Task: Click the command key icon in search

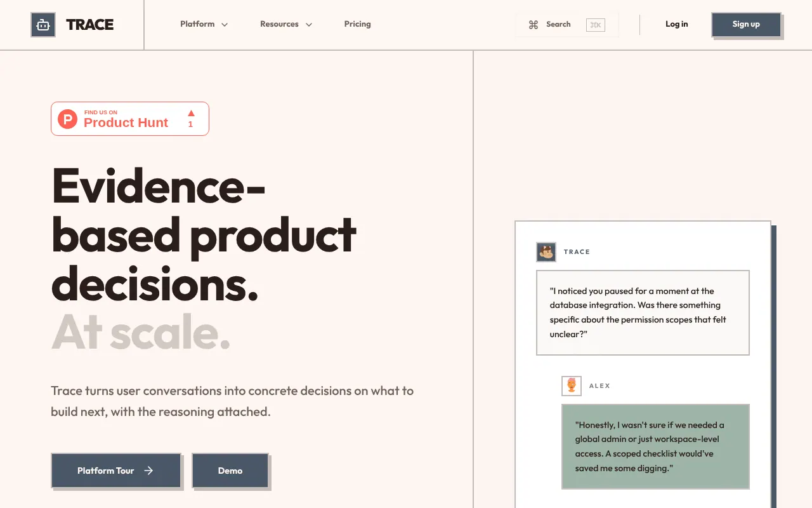Action: (534, 25)
